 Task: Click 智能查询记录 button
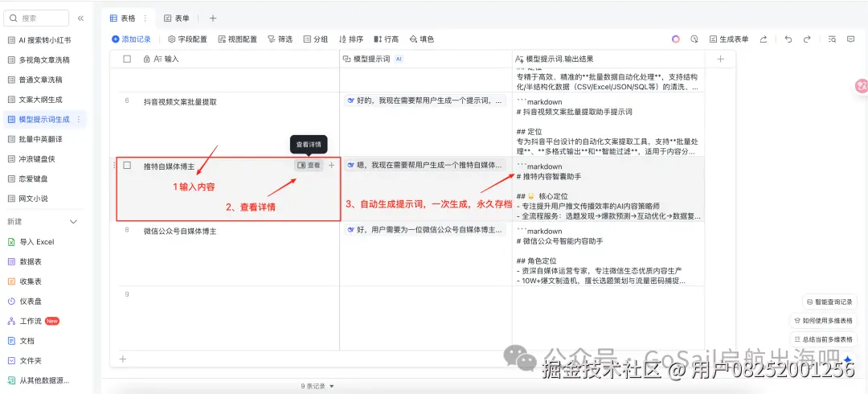829,302
